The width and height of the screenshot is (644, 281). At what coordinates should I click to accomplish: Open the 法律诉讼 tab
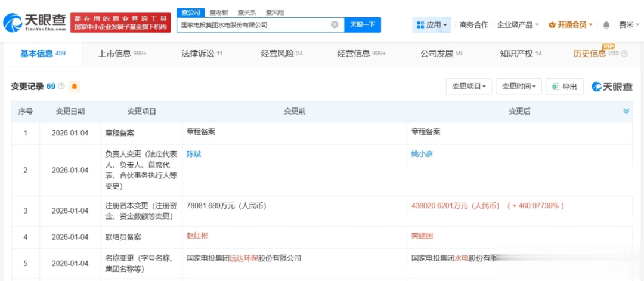pyautogui.click(x=202, y=54)
